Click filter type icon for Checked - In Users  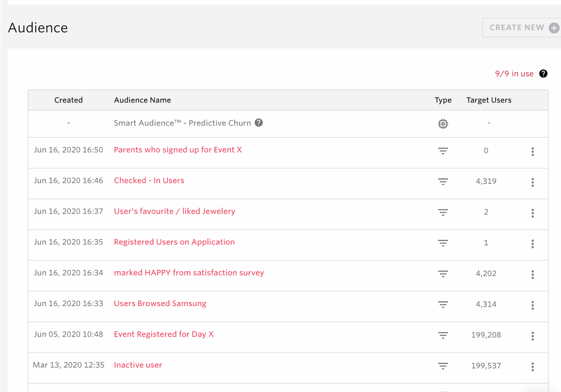click(x=443, y=182)
